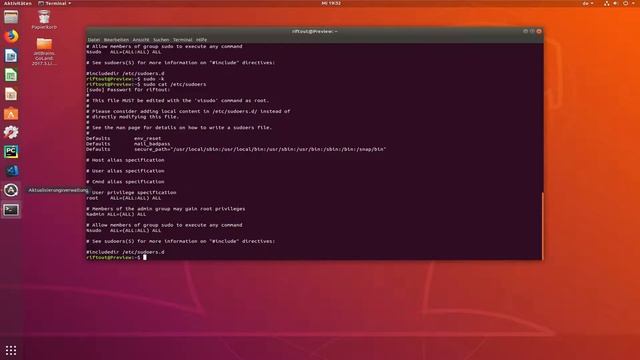Click the clock in the top bar
The height and width of the screenshot is (360, 640).
(x=331, y=3)
